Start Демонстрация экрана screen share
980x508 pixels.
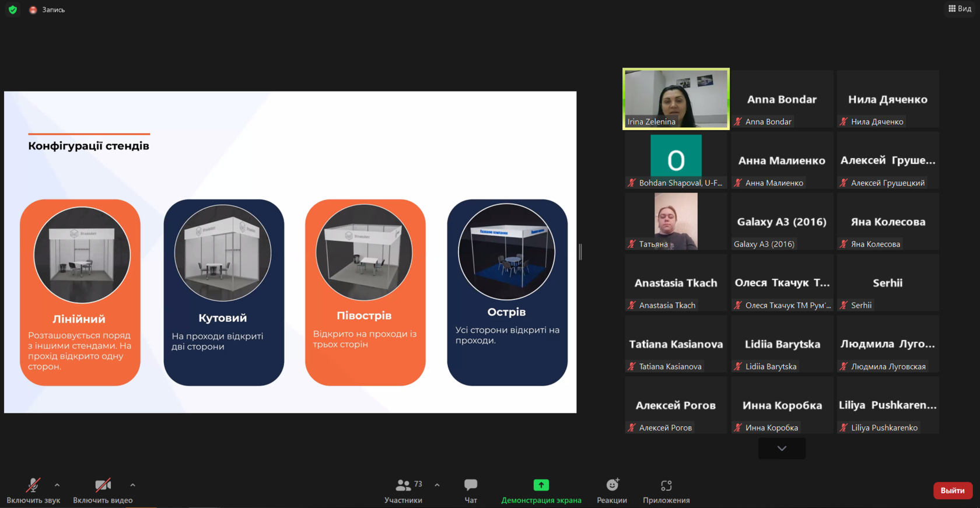541,491
